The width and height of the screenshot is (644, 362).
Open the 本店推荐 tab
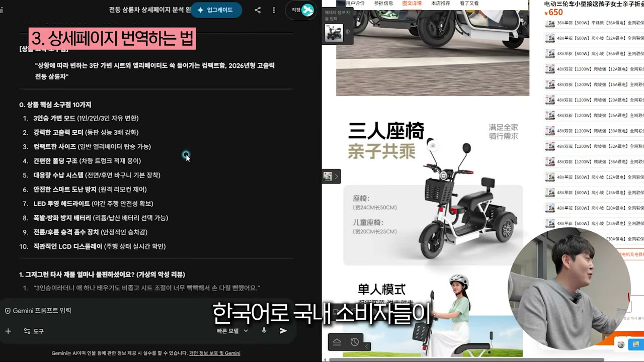[x=441, y=3]
